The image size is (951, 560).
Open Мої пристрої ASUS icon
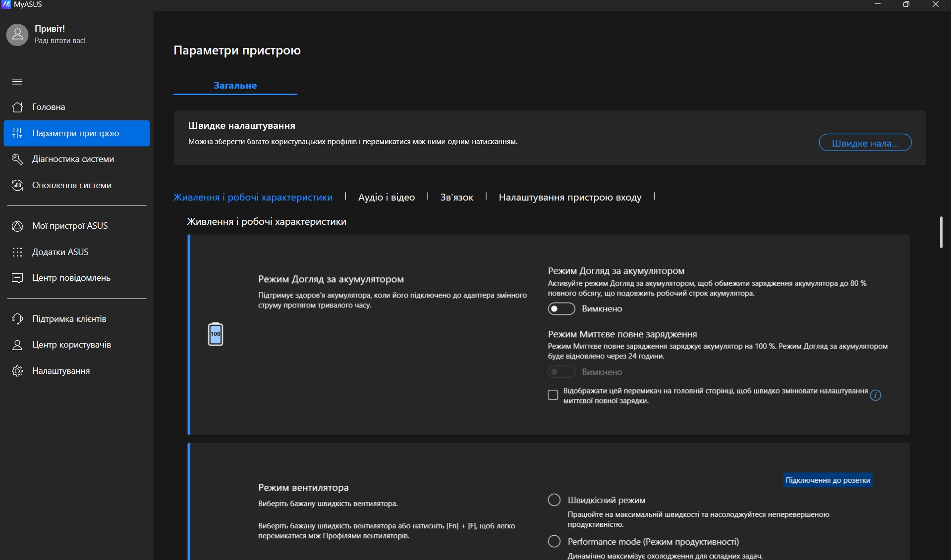[x=17, y=226]
